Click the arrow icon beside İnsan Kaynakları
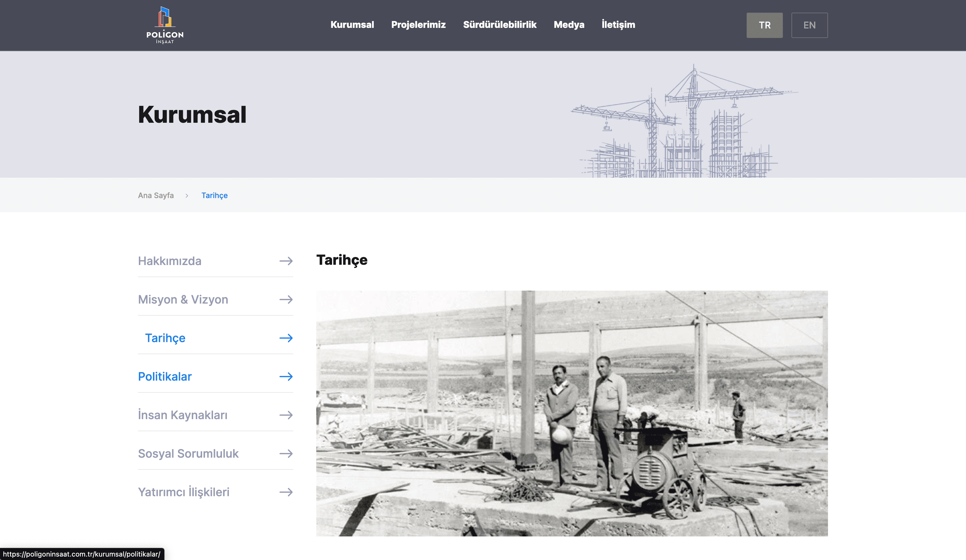The height and width of the screenshot is (560, 966). pos(286,415)
